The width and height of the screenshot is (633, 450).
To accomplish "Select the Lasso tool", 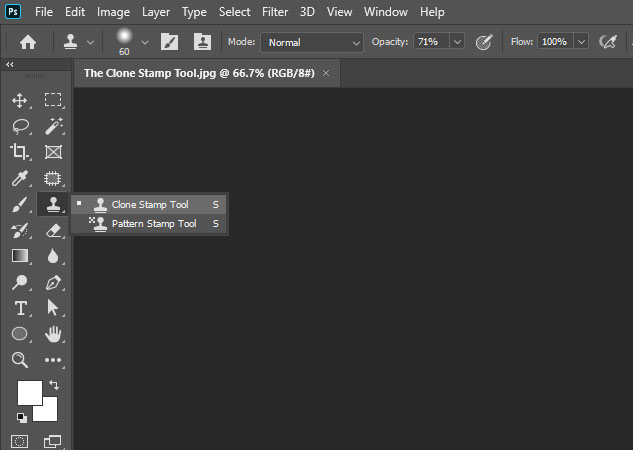I will click(20, 126).
